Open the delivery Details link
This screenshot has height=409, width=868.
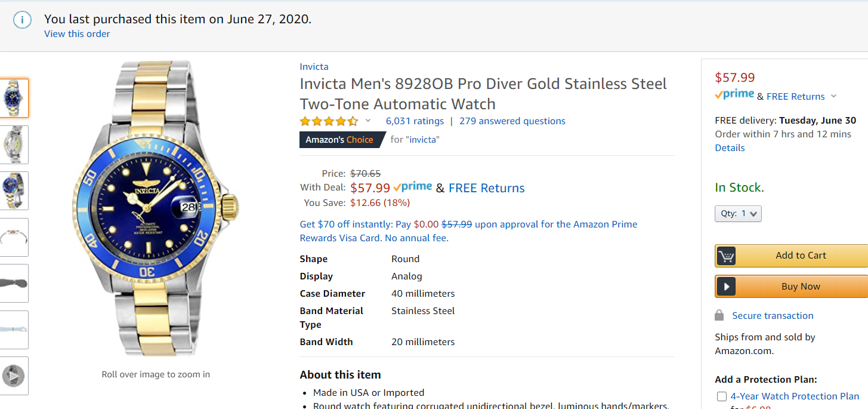tap(730, 148)
